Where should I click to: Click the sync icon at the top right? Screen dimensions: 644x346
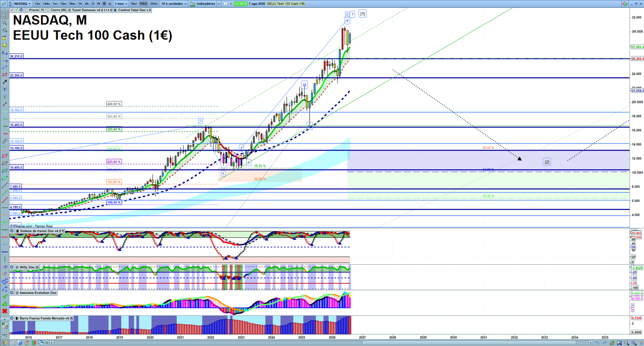(625, 4)
